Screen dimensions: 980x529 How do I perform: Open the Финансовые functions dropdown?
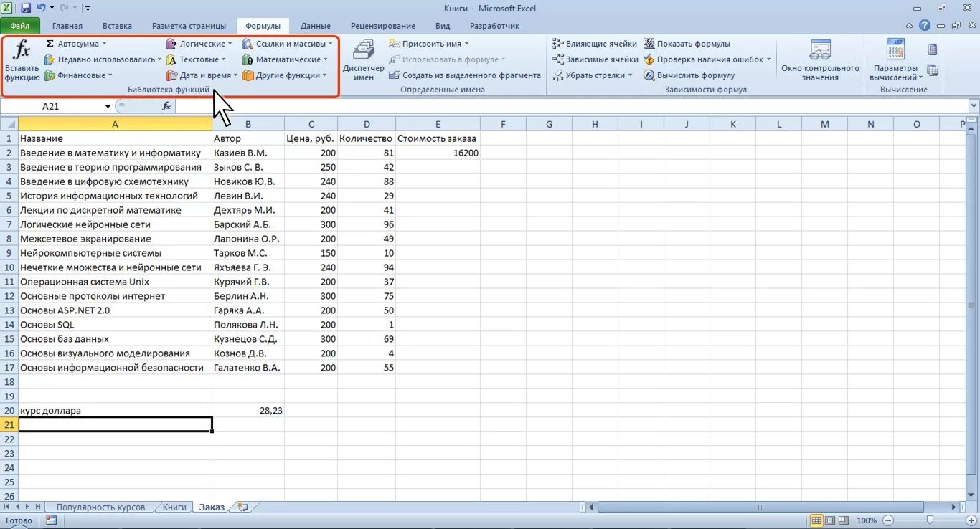tap(78, 75)
